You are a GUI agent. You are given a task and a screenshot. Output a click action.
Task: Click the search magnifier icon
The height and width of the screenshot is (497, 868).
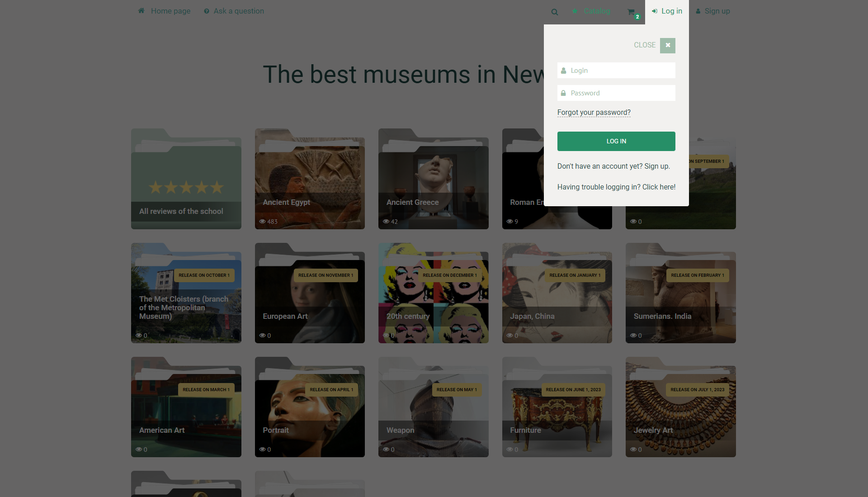click(554, 12)
